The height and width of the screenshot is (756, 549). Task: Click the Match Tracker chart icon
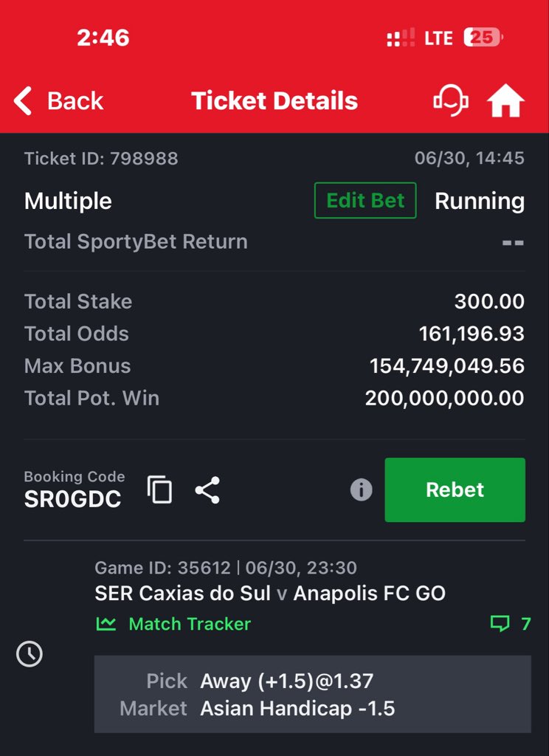pos(106,624)
